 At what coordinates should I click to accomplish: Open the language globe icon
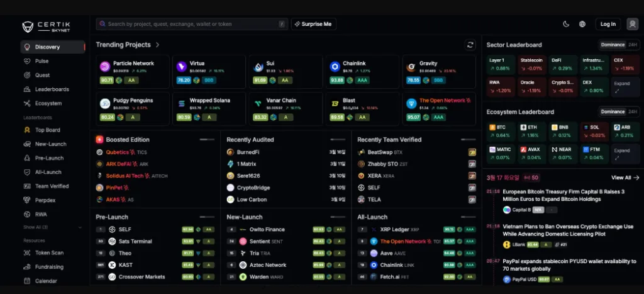point(582,24)
